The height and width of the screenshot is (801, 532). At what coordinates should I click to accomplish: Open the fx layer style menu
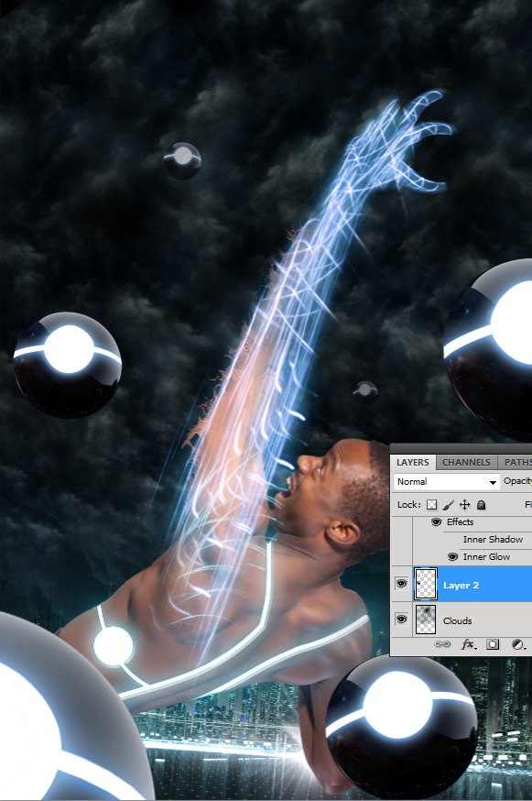point(468,644)
